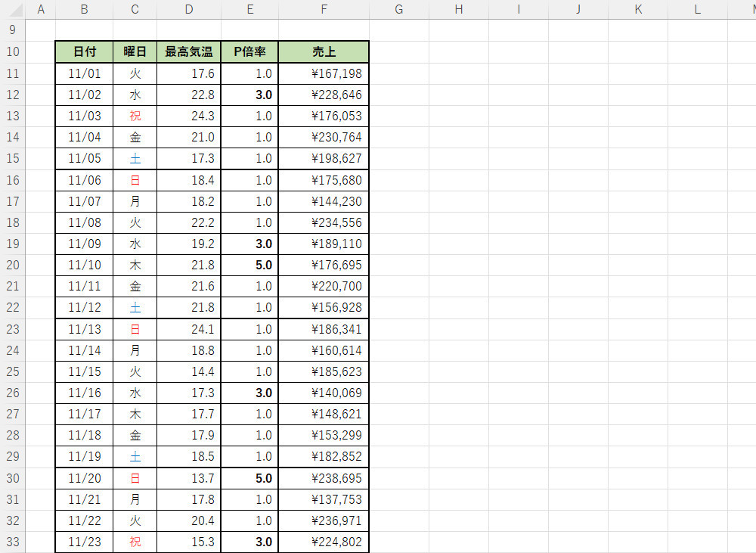Select sales cell ¥182,852
This screenshot has width=756, height=553.
pos(324,456)
